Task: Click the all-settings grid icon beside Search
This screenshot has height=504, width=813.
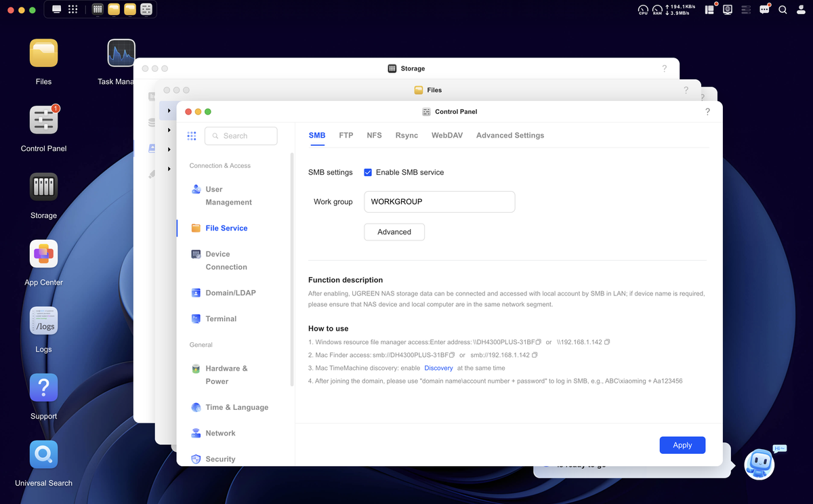Action: click(192, 135)
